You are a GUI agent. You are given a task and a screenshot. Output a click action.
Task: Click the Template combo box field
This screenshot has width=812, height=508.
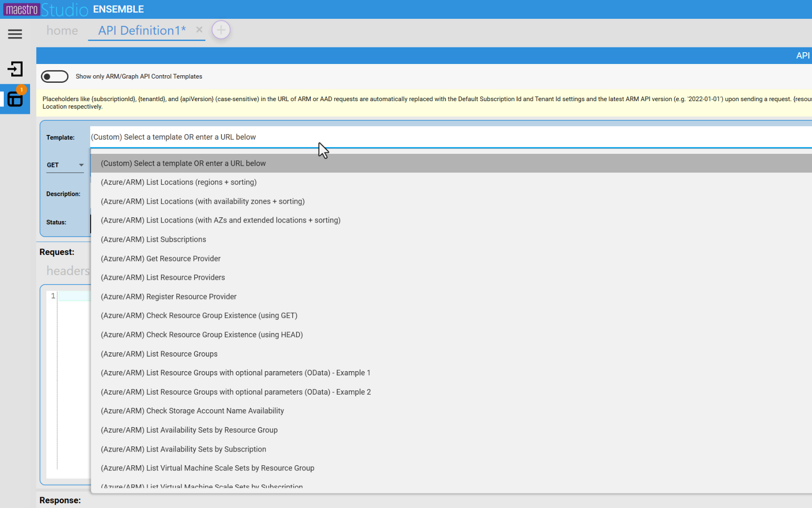pos(423,137)
